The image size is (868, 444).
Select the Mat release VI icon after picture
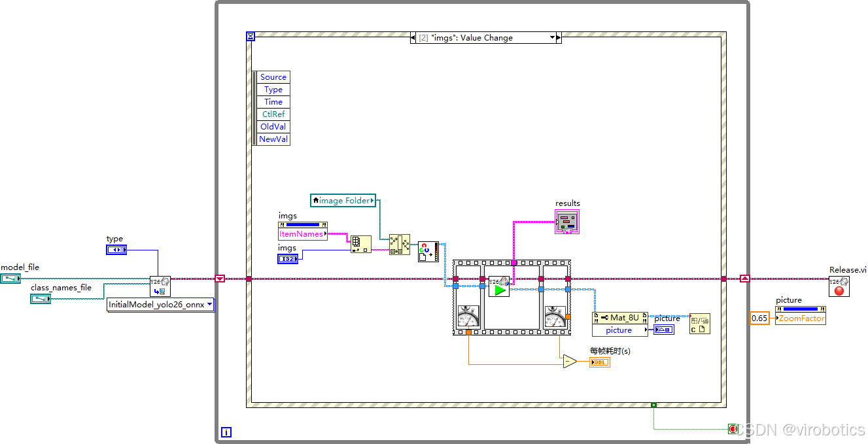[x=700, y=324]
